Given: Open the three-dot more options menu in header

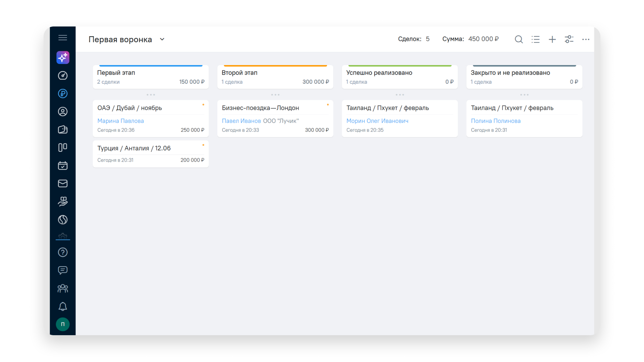Looking at the screenshot, I should [586, 40].
